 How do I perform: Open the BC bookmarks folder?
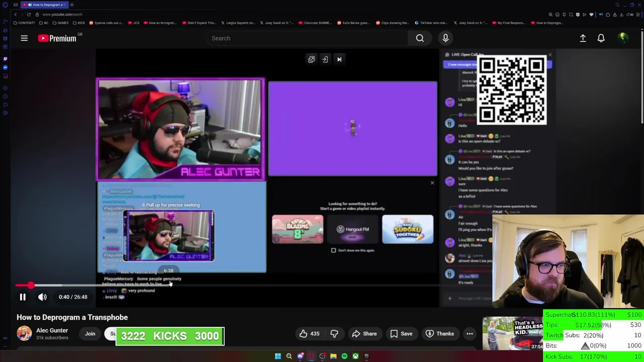click(x=44, y=23)
